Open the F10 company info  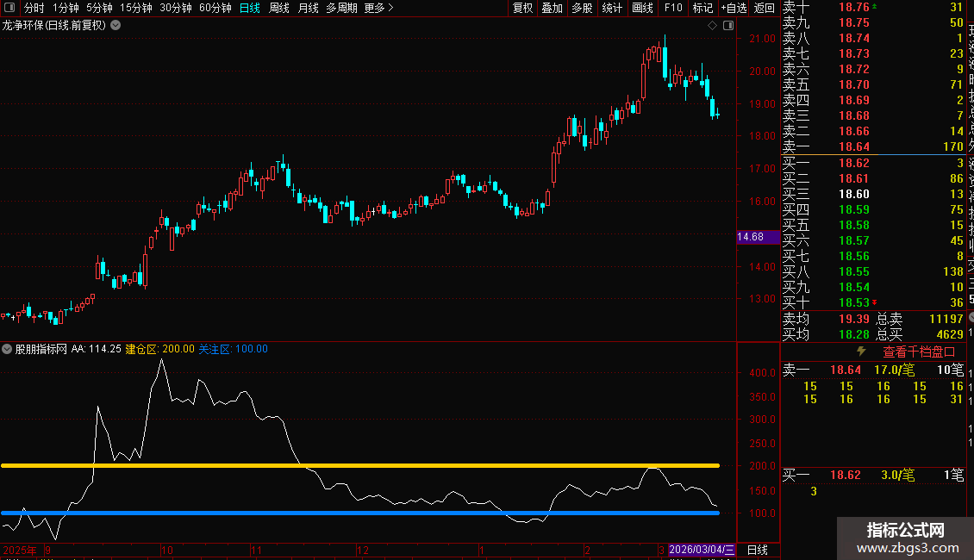pyautogui.click(x=673, y=8)
